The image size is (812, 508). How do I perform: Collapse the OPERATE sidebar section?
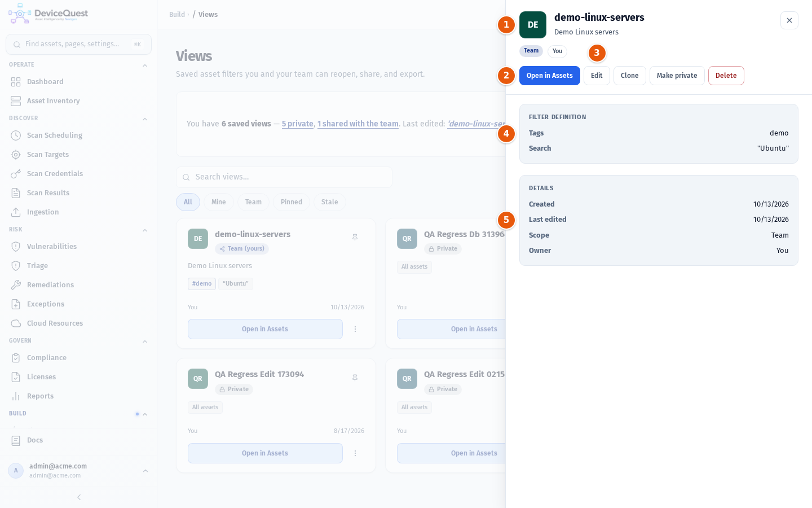pos(145,65)
